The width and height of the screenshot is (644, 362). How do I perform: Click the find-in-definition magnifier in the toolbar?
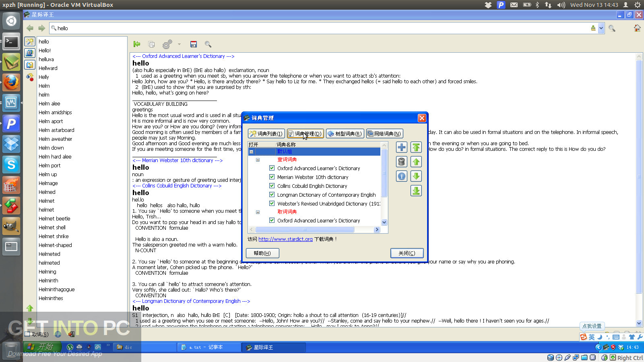(208, 44)
